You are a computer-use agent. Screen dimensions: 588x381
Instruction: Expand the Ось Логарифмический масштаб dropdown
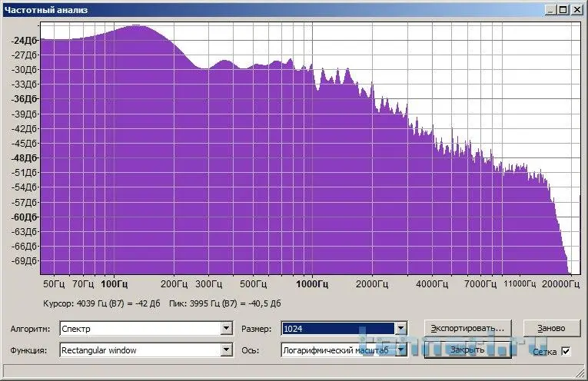[x=401, y=350]
